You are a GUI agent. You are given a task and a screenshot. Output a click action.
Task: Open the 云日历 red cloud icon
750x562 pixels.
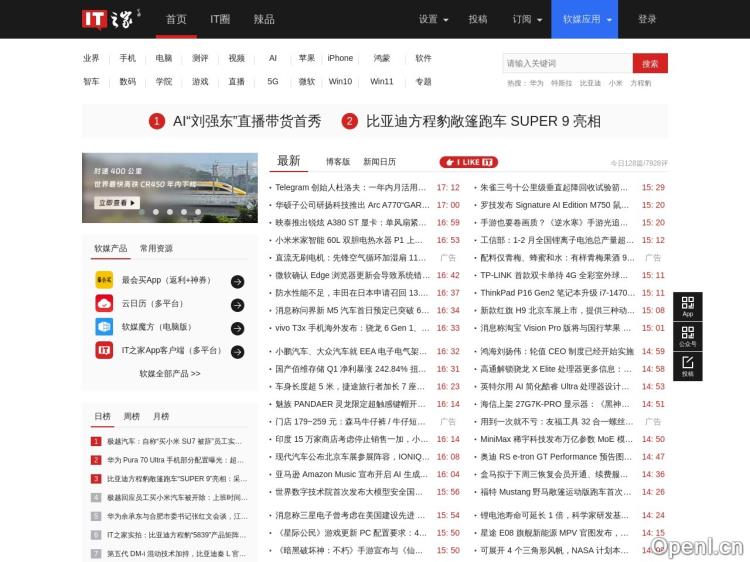click(104, 303)
